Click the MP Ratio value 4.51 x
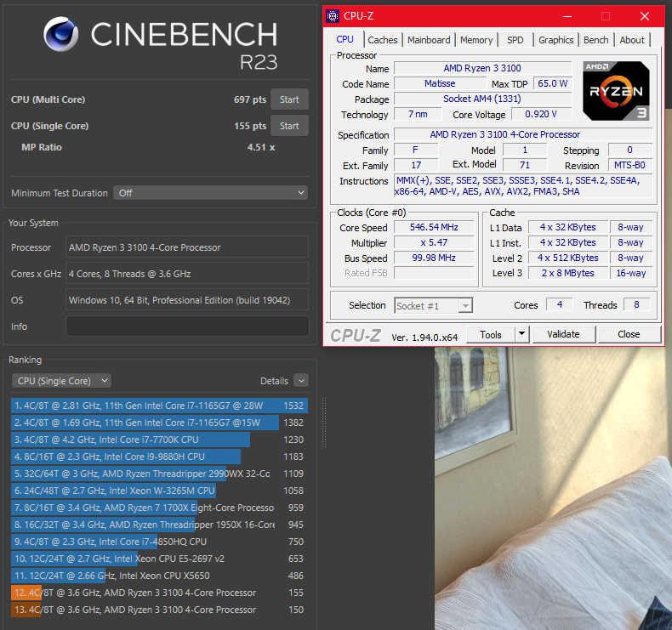Screen dimensions: 672x630 261,147
